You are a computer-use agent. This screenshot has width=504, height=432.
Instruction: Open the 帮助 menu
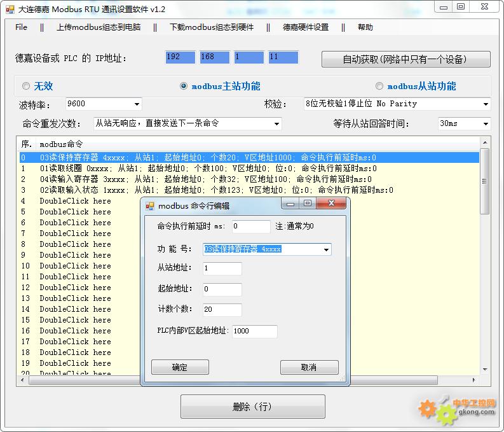click(365, 27)
